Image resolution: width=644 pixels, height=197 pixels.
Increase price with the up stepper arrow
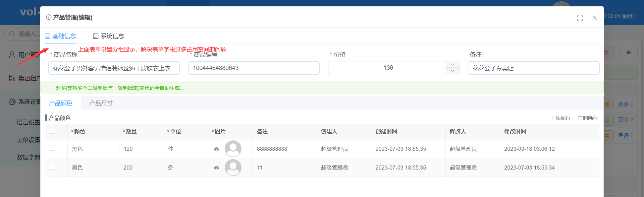452,65
